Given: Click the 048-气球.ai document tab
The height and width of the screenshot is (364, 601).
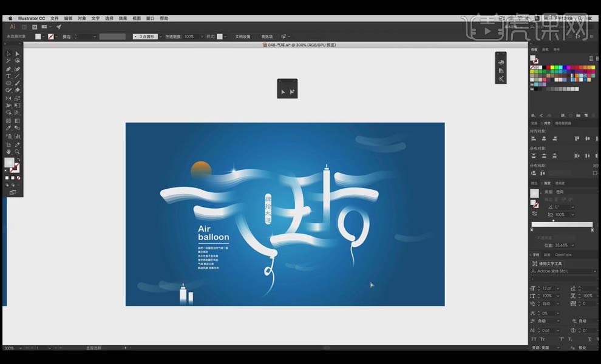Looking at the screenshot, I should (x=299, y=45).
